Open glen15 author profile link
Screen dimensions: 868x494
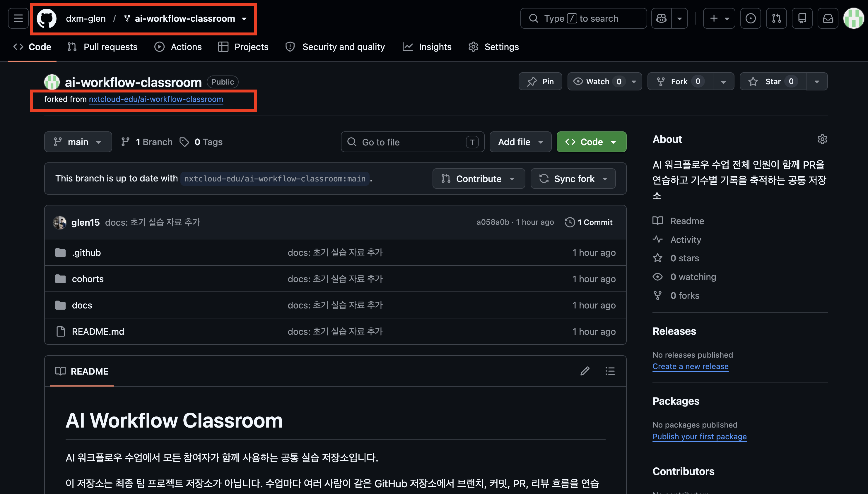(x=86, y=222)
